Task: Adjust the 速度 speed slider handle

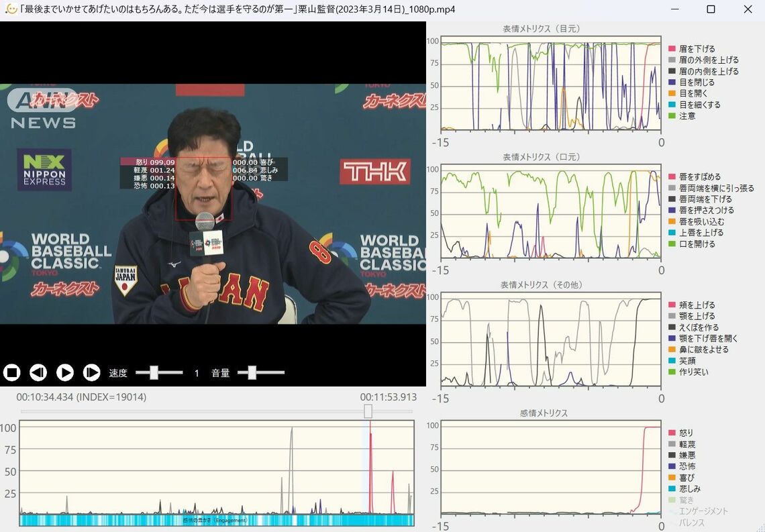Action: point(154,372)
